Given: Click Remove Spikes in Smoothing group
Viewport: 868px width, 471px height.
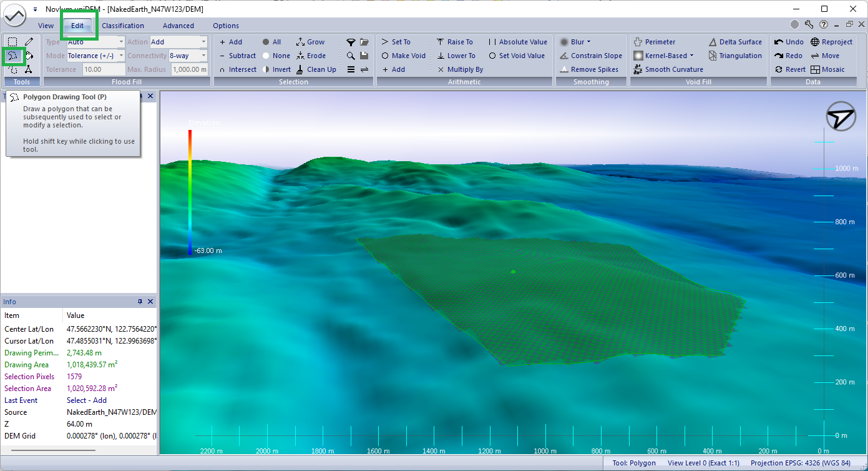Looking at the screenshot, I should click(x=589, y=69).
